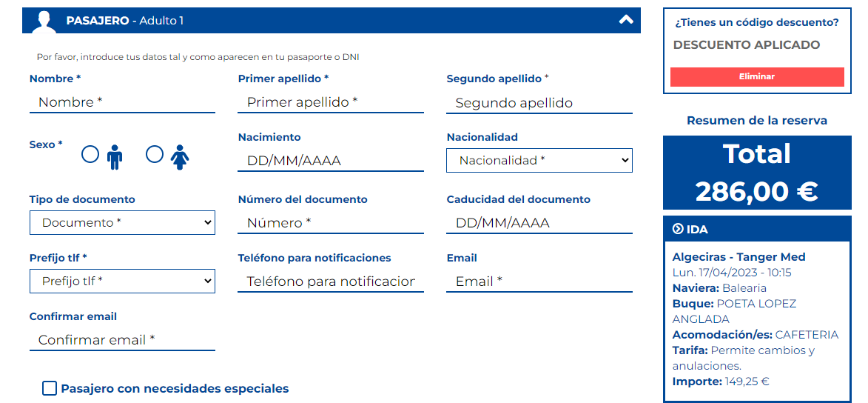Select the Número del documento field
Screen dimensions: 868x403
[x=331, y=223]
